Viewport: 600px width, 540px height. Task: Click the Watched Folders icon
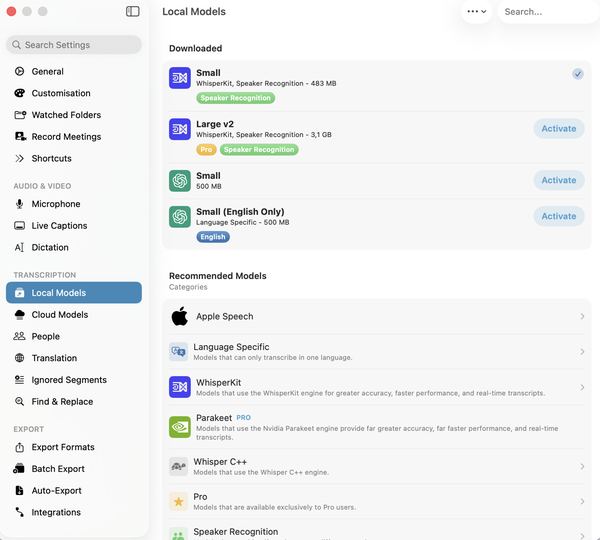point(20,115)
